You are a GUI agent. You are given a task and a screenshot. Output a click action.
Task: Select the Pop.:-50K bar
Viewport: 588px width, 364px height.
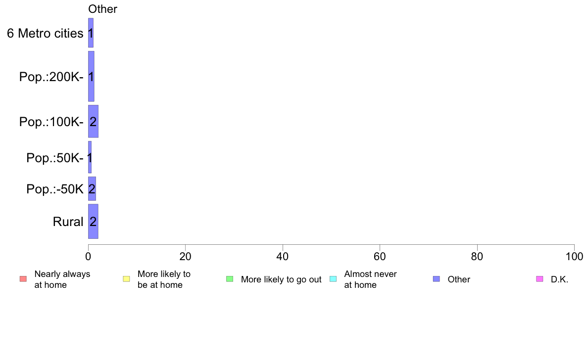click(92, 189)
